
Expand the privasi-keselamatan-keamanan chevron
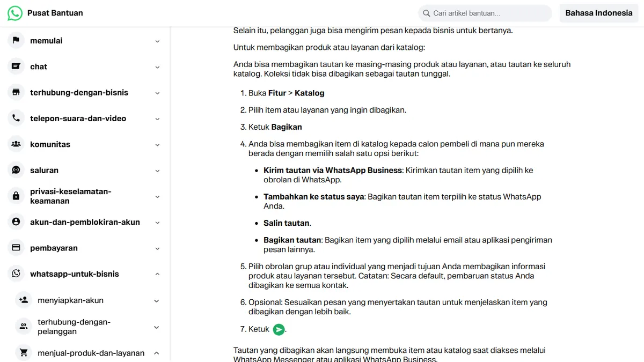[x=157, y=197]
